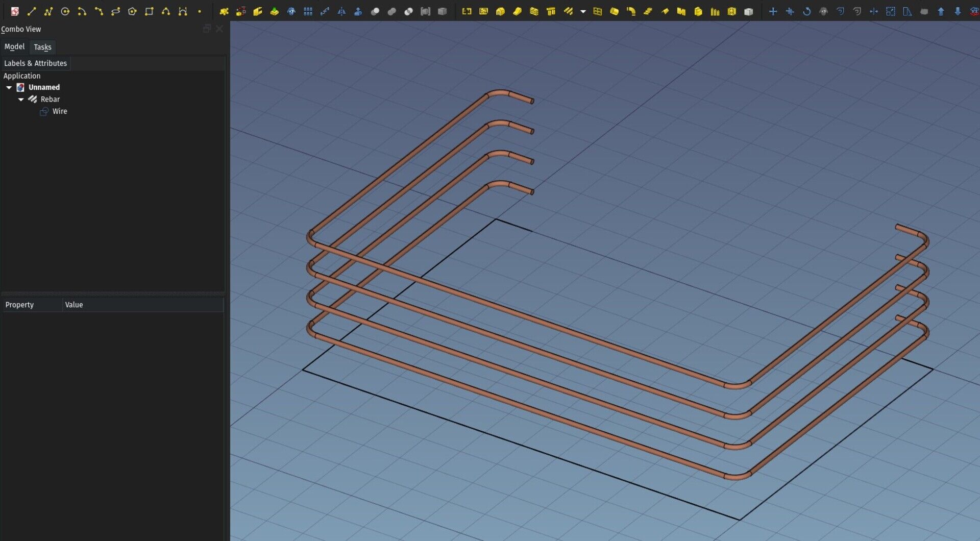Image resolution: width=980 pixels, height=541 pixels.
Task: Click the white generic Box icon
Action: tap(749, 11)
